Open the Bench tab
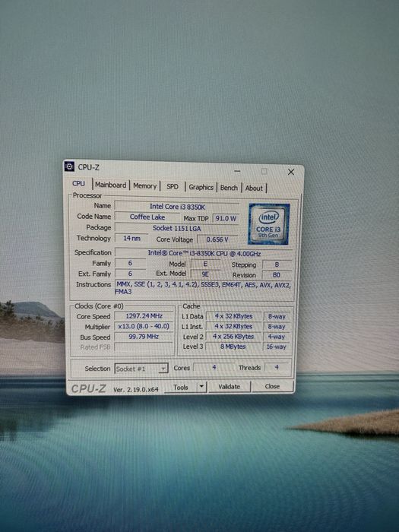The image size is (399, 532). point(229,188)
